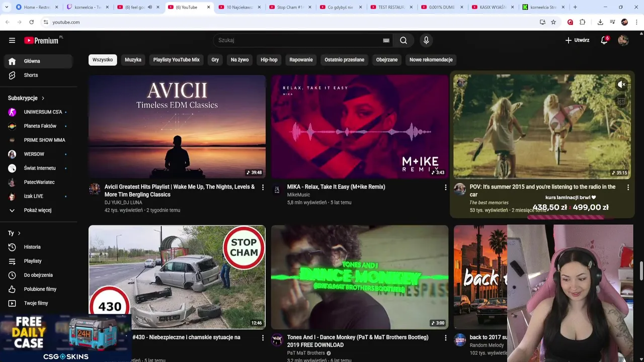The image size is (644, 362).
Task: Select the Muzyka filter chip
Action: click(x=133, y=59)
